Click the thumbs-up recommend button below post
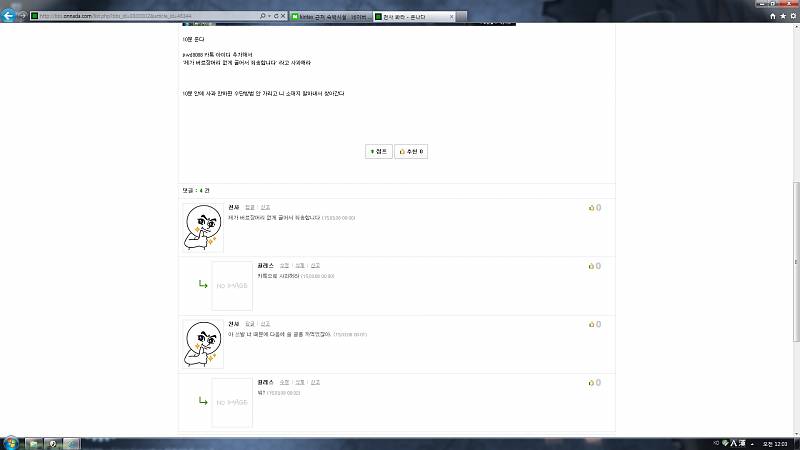The height and width of the screenshot is (450, 800). (x=411, y=152)
